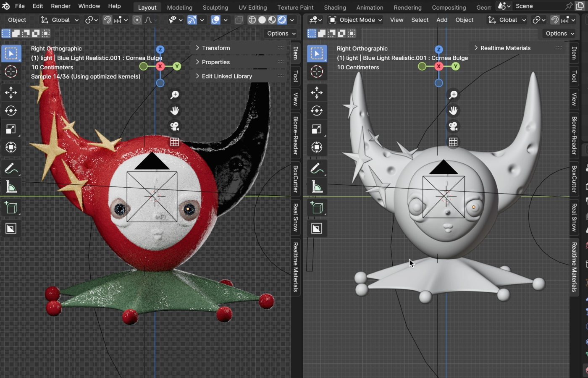The width and height of the screenshot is (588, 378).
Task: Click the Options button in left viewport
Action: click(281, 34)
